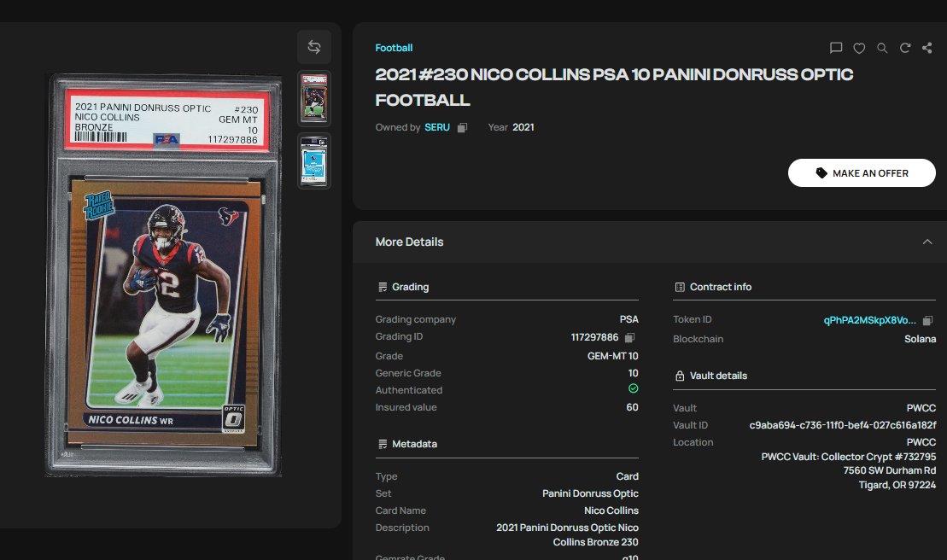
Task: Click the Make an Offer button
Action: coord(862,173)
